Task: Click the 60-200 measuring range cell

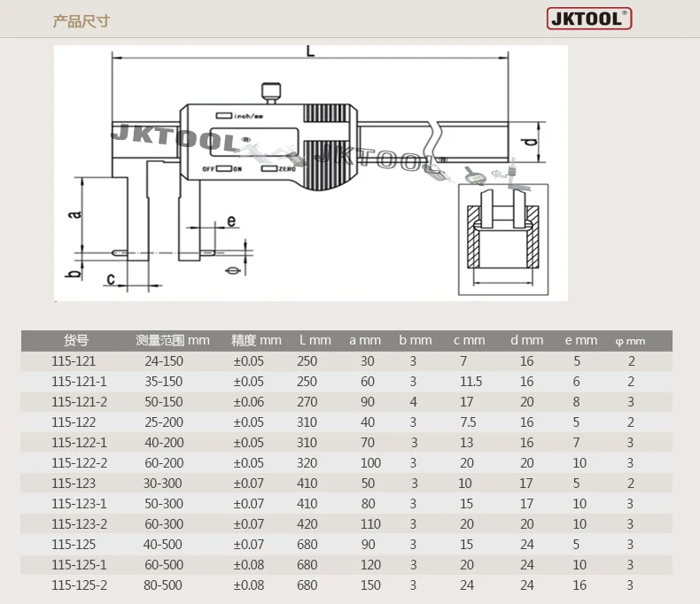Action: point(164,463)
